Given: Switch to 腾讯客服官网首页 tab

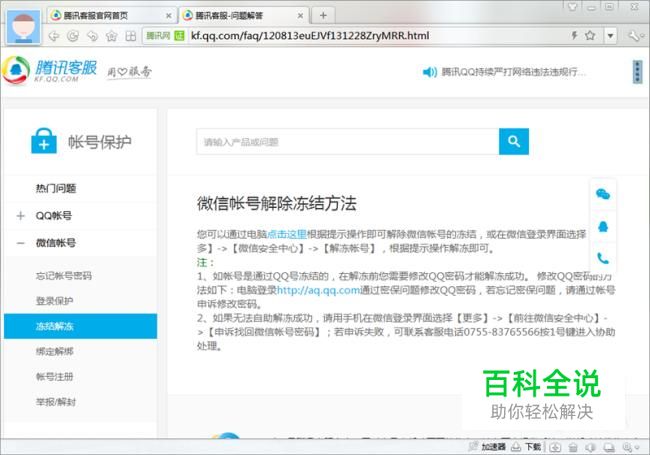Looking at the screenshot, I should pos(111,16).
